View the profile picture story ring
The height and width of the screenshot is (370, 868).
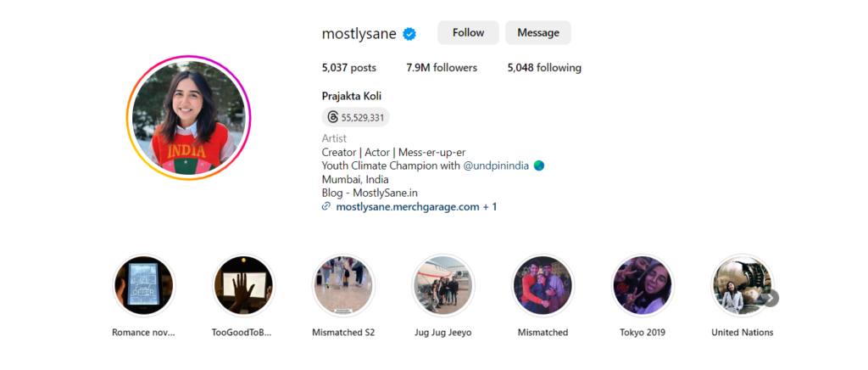[188, 118]
